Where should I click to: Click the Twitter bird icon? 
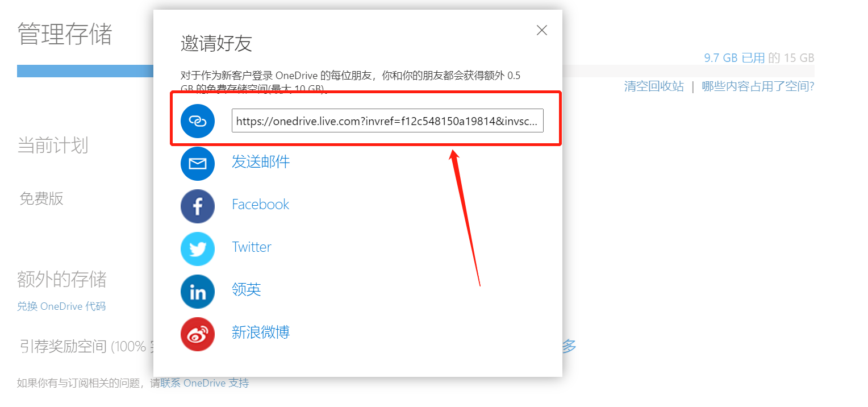click(x=198, y=249)
